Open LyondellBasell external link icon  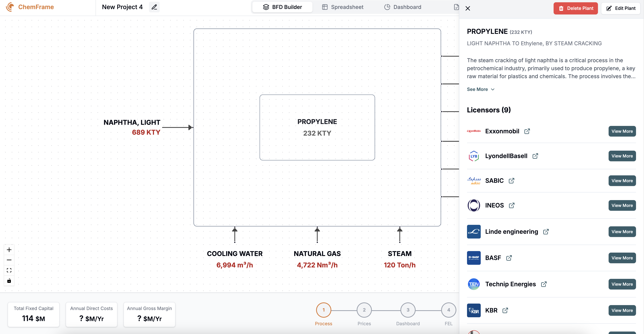coord(535,156)
